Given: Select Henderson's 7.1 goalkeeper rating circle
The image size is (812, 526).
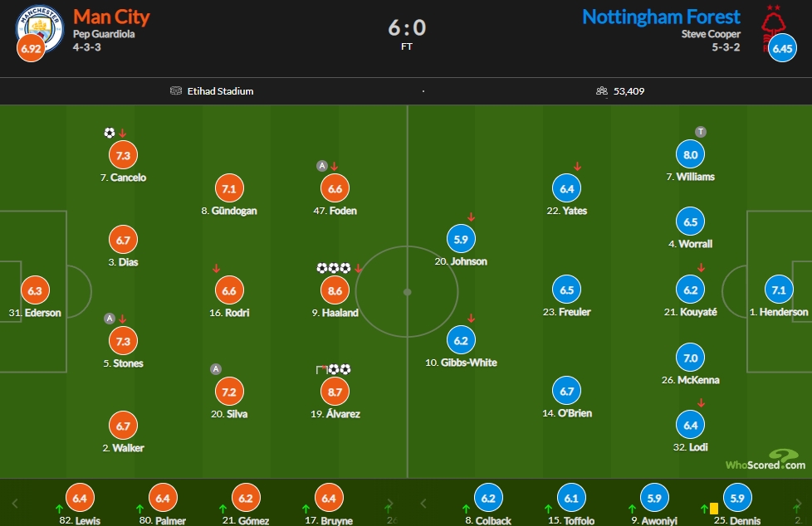Looking at the screenshot, I should point(779,290).
